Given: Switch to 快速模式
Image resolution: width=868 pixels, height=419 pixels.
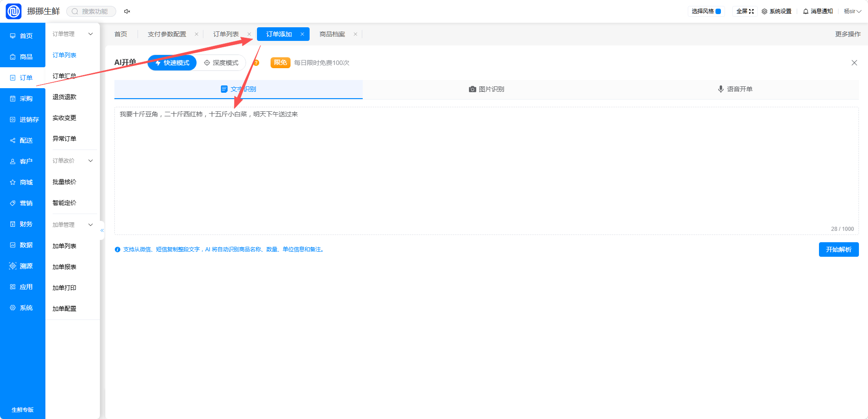Looking at the screenshot, I should 172,63.
